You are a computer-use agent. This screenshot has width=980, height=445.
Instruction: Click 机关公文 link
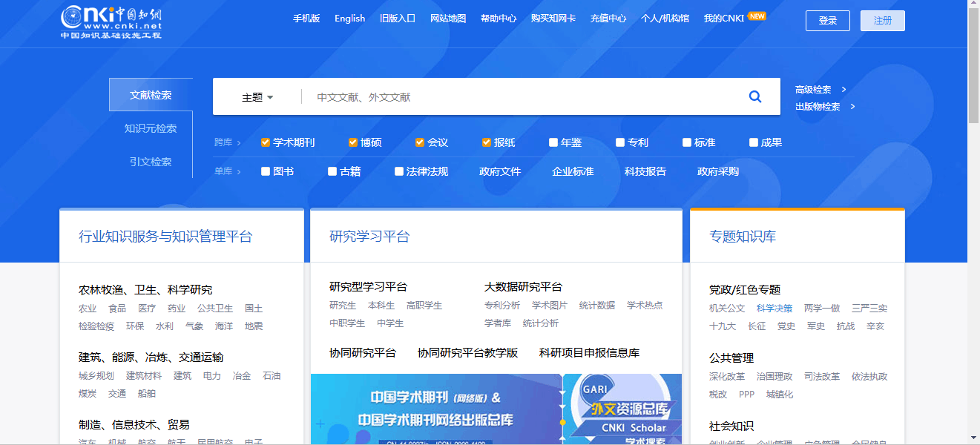(727, 309)
